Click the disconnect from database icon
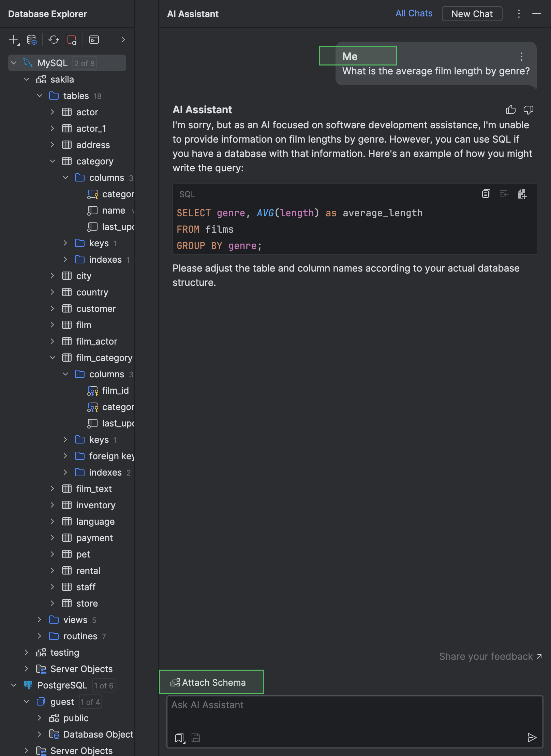The height and width of the screenshot is (756, 551). (72, 39)
